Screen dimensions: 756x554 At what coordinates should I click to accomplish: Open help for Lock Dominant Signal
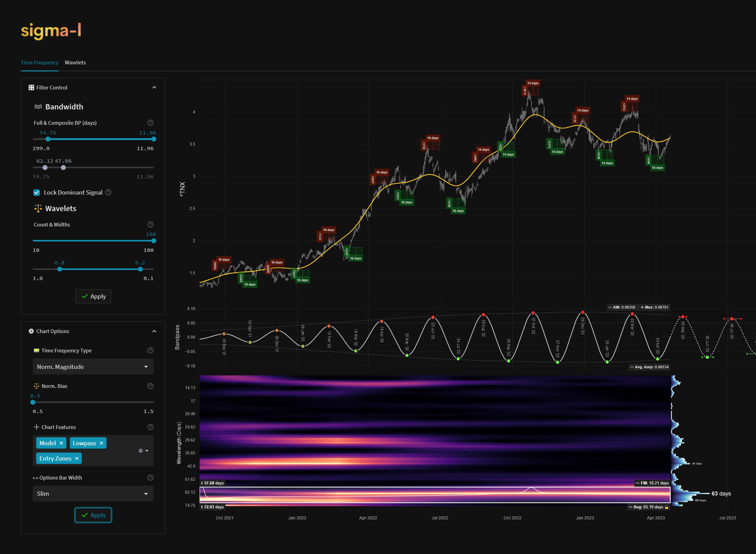click(108, 192)
